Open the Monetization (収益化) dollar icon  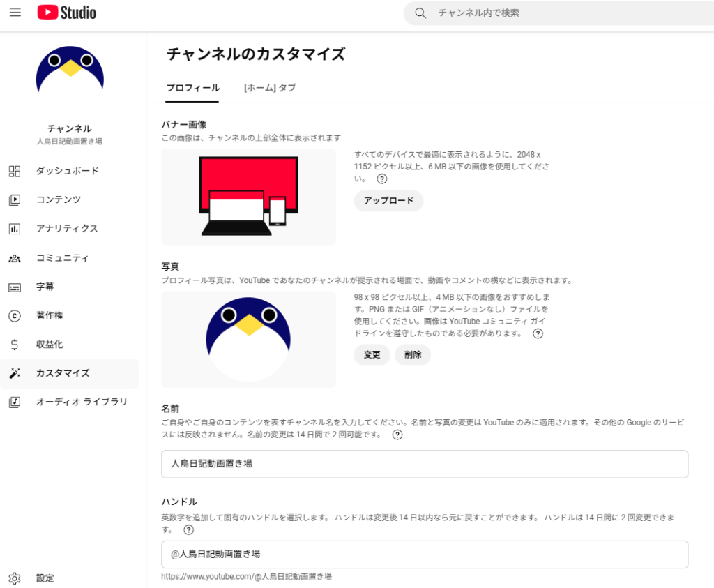(15, 345)
